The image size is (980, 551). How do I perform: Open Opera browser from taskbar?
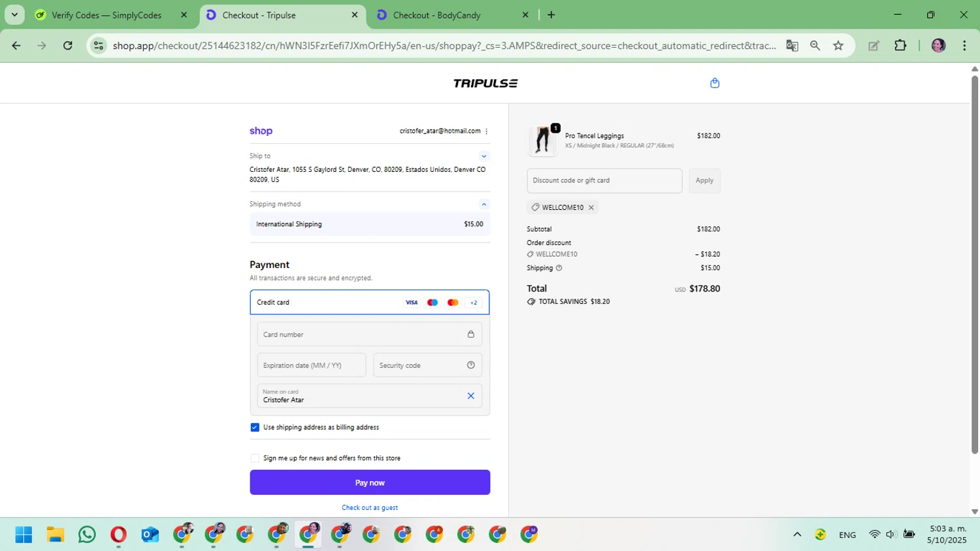(x=118, y=535)
